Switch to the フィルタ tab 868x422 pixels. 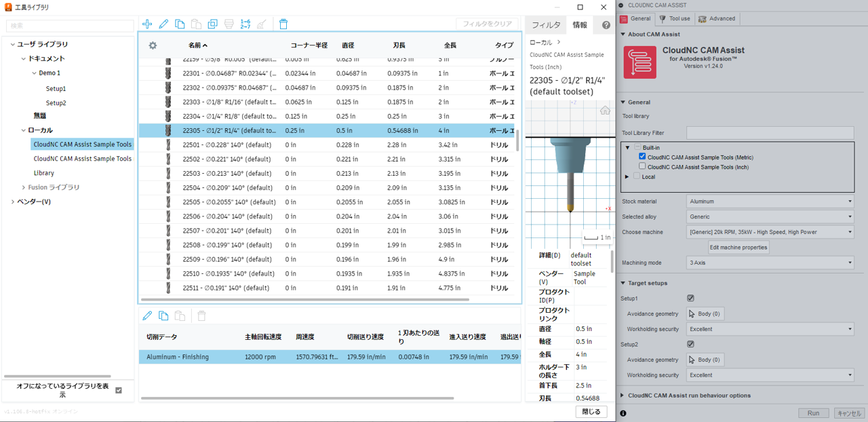pos(545,25)
